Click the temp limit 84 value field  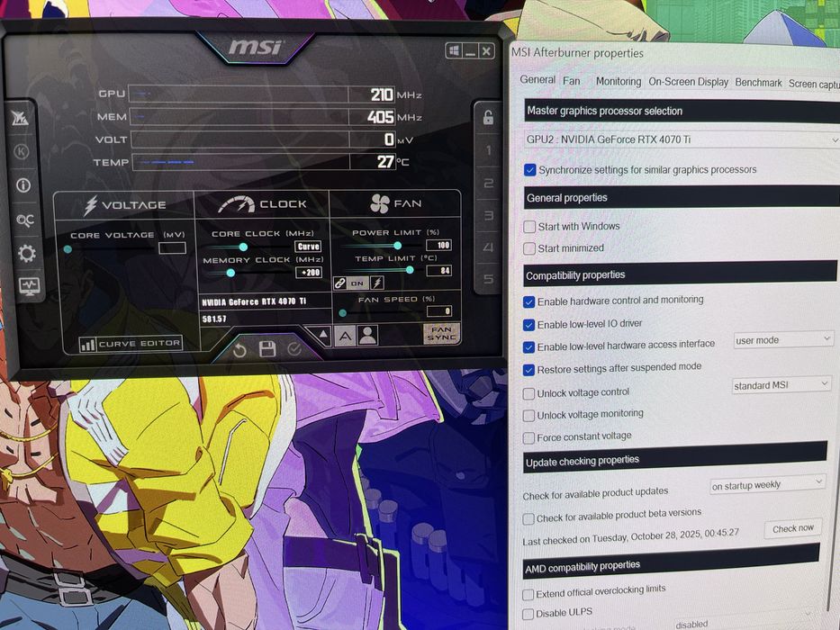click(x=438, y=271)
